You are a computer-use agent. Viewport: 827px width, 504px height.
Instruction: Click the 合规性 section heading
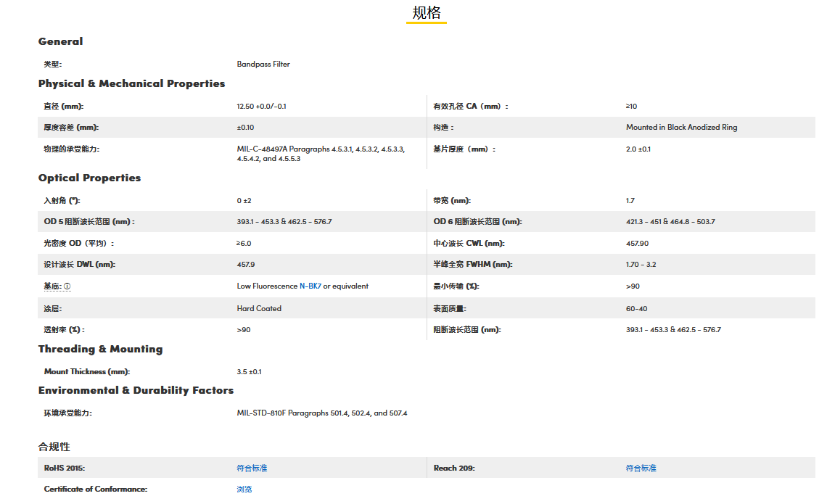tap(54, 446)
